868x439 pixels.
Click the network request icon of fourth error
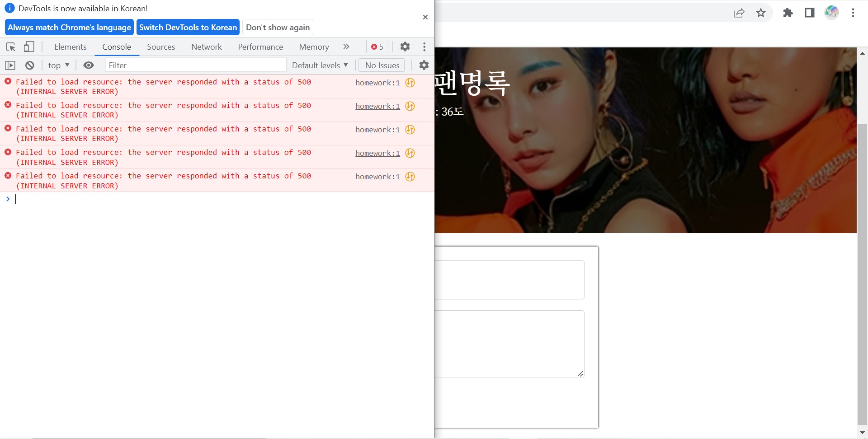coord(410,153)
